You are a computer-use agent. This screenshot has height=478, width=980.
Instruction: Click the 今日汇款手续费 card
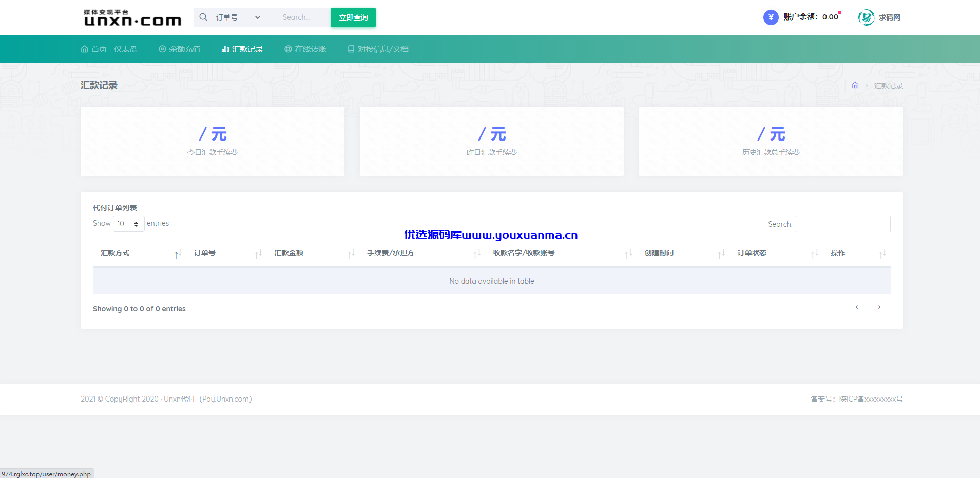213,142
